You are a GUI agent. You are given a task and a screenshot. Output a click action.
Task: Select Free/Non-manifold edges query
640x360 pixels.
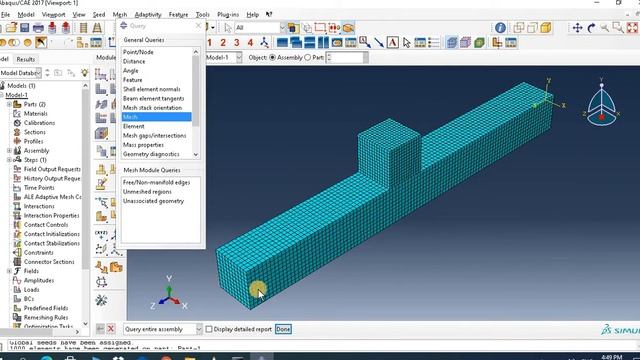point(157,182)
